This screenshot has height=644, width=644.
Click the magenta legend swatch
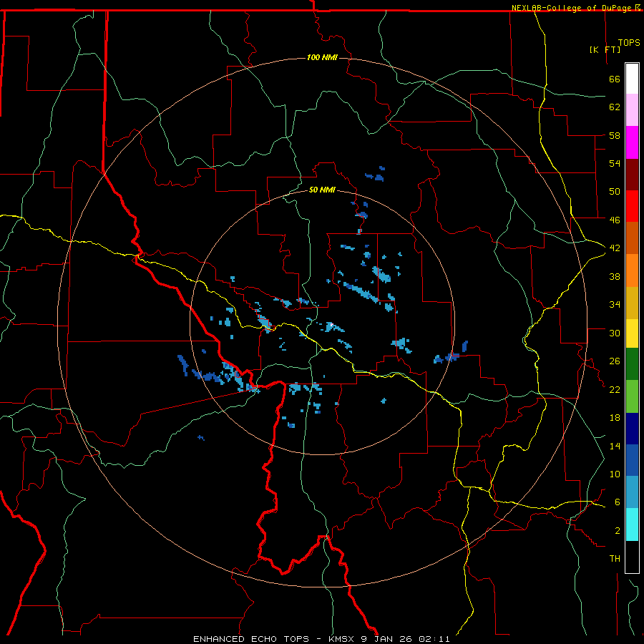[632, 142]
